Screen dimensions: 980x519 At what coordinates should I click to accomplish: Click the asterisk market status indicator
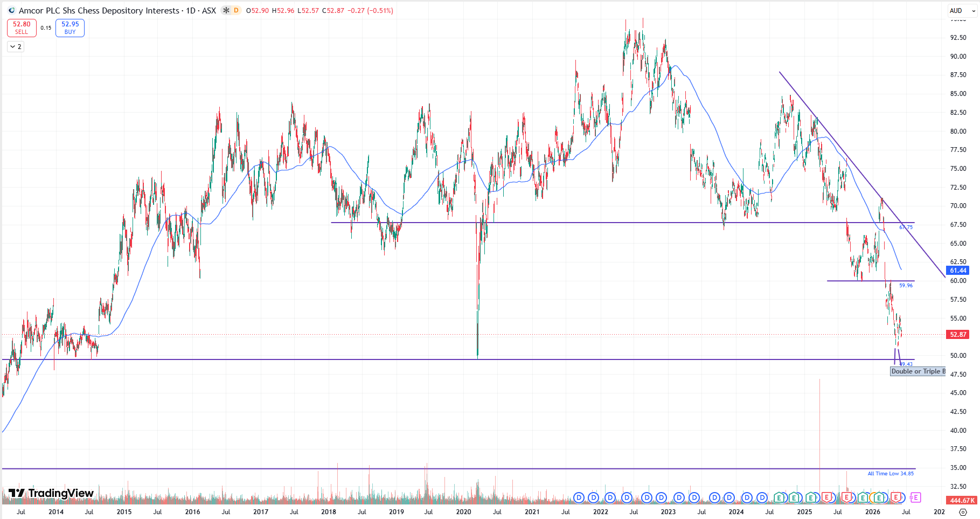[x=226, y=10]
